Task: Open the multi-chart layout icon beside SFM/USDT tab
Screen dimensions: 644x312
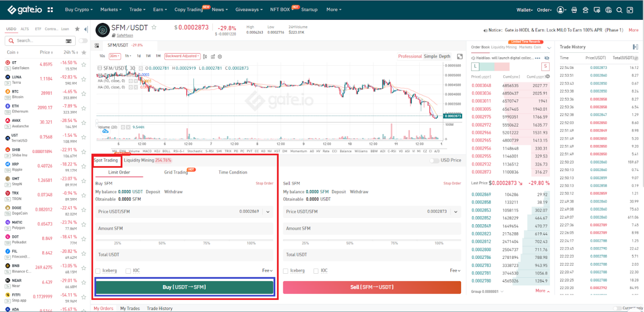Action: 97,45
